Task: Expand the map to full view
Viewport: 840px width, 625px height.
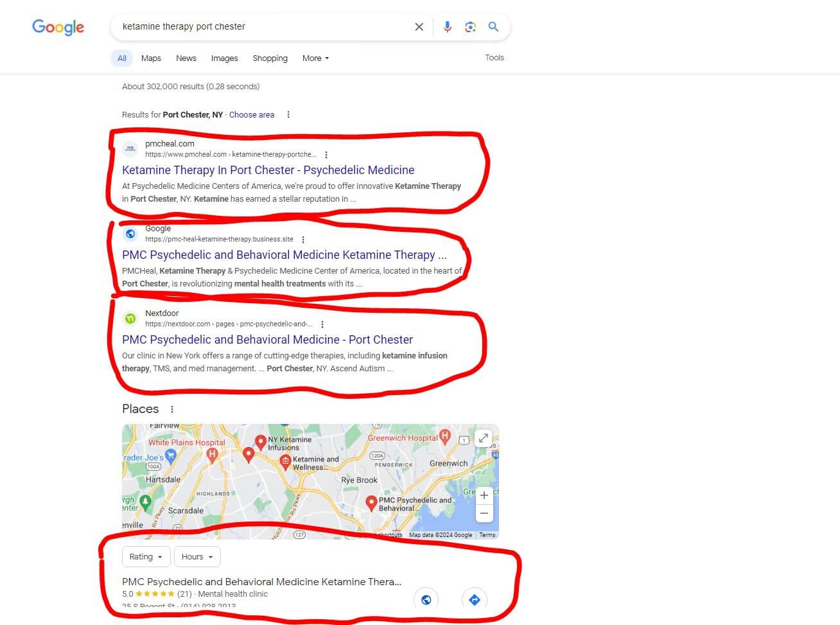Action: coord(484,438)
